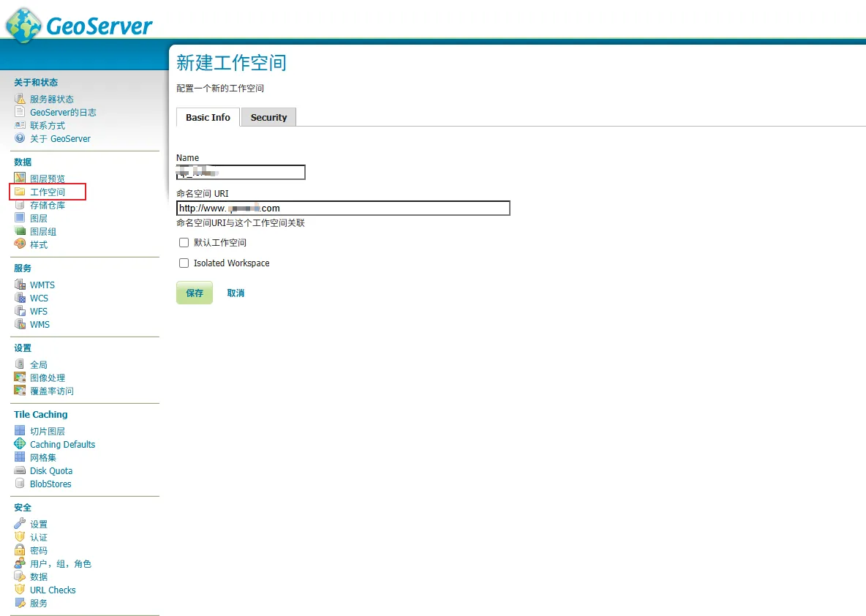This screenshot has height=616, width=866.
Task: Click the styles palette icon
Action: [x=20, y=244]
